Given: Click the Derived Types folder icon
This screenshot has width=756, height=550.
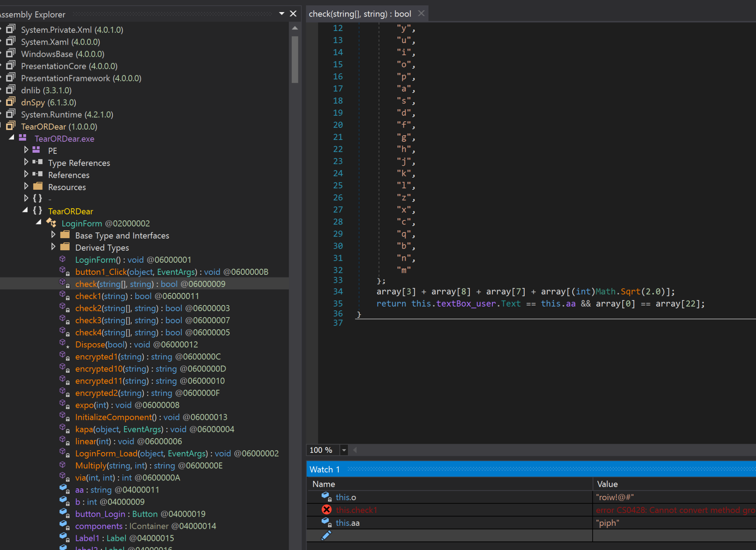Looking at the screenshot, I should coord(65,247).
